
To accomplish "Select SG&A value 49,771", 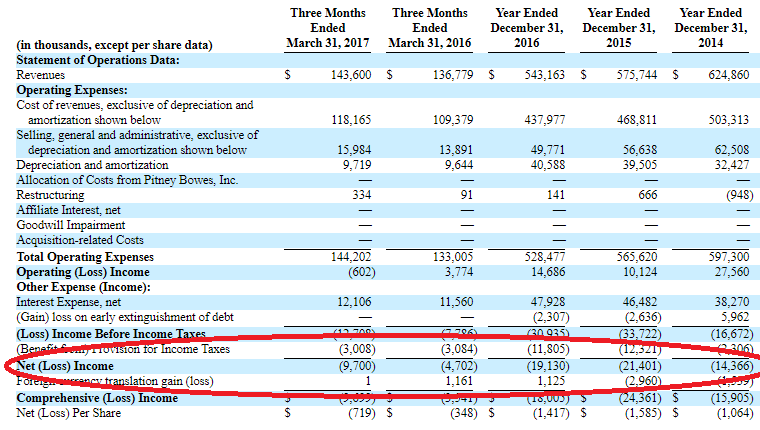I will 548,150.
